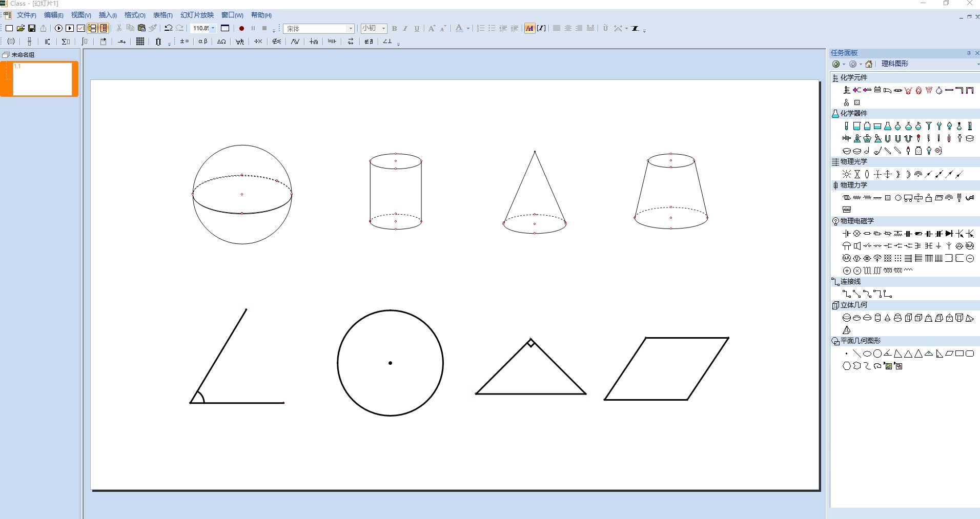Toggle Italic formatting
The image size is (980, 519).
[405, 29]
